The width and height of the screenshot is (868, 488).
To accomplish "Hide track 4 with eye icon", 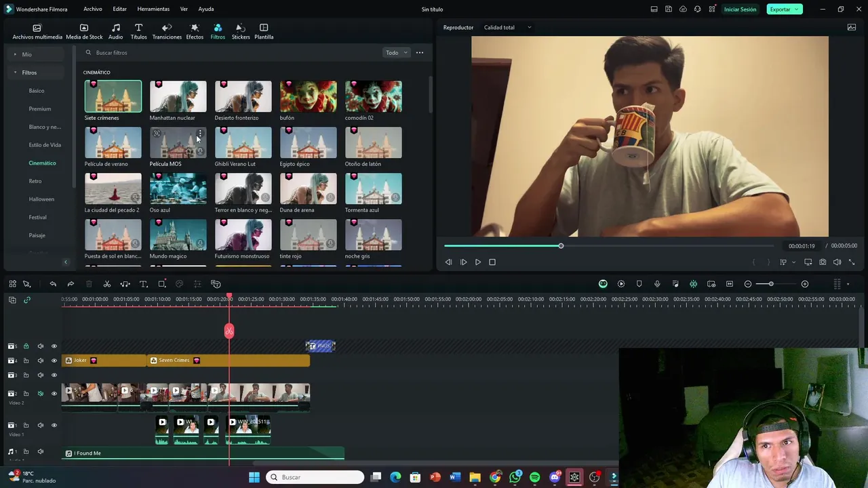I will (54, 361).
